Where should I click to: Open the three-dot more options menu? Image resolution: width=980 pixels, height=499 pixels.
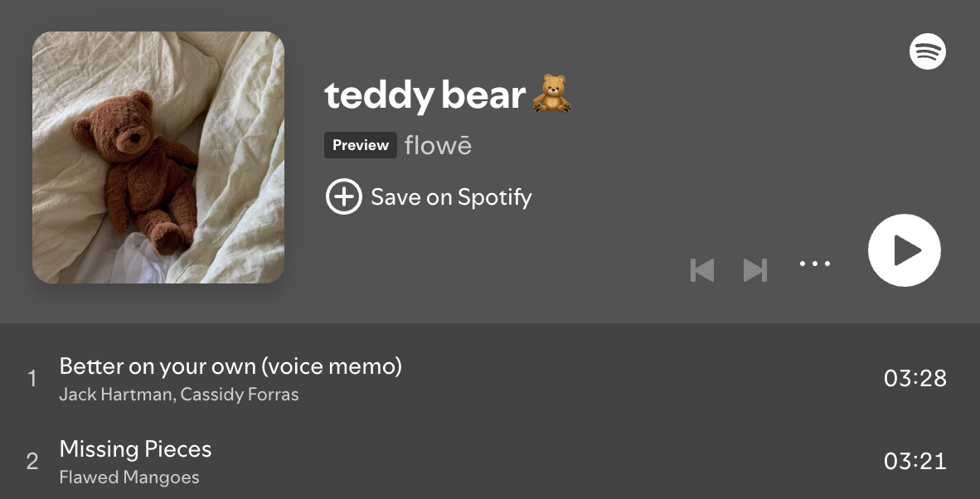(814, 264)
